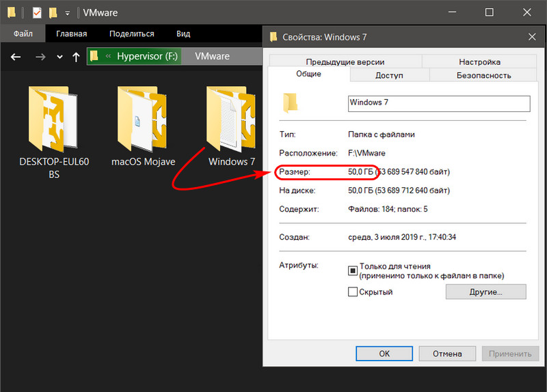
Task: Click the New Folder icon in title bar
Action: [53, 13]
